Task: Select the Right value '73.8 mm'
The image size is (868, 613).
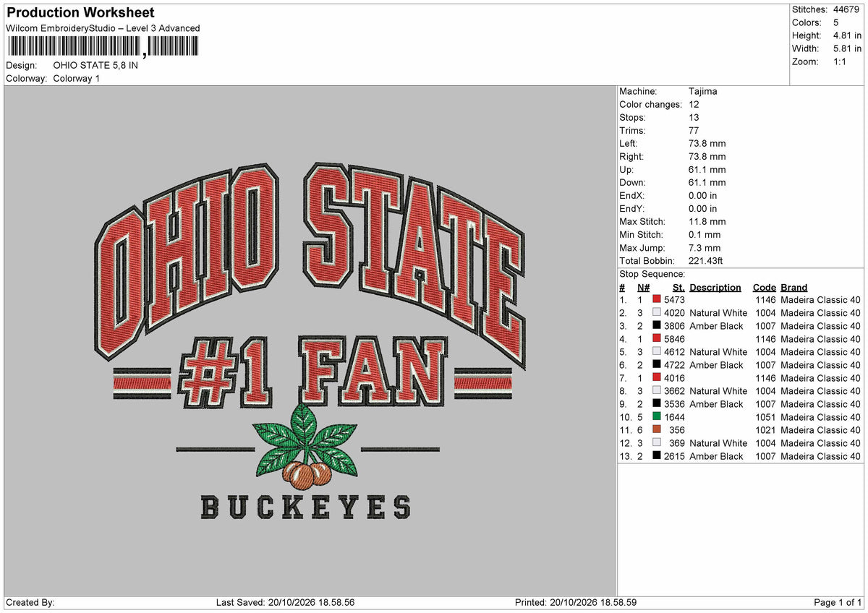Action: [707, 157]
